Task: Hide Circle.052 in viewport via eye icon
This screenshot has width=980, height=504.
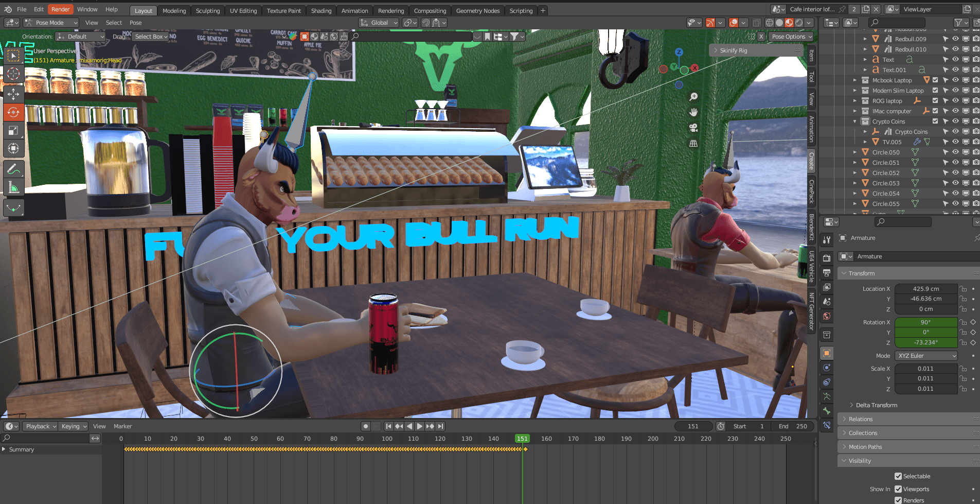Action: point(955,173)
